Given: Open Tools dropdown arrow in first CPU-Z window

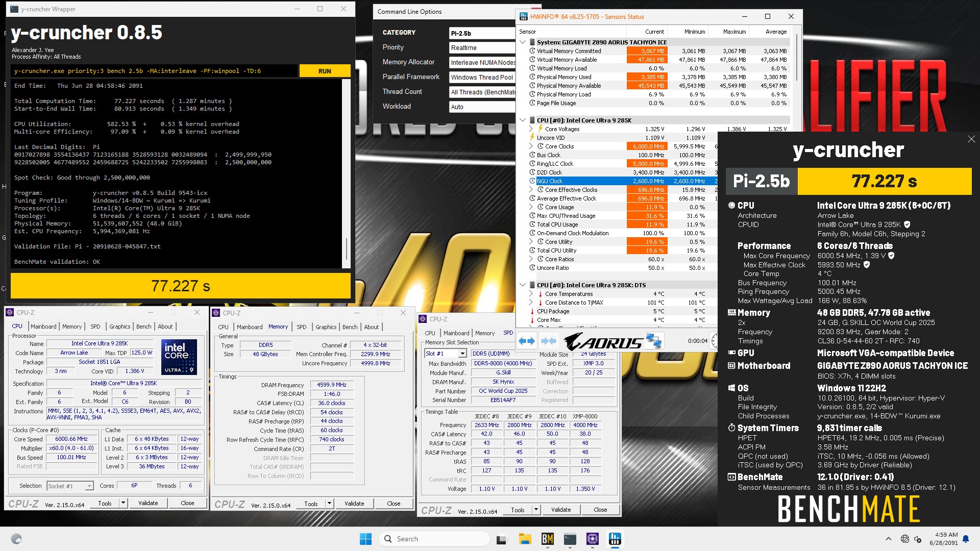Looking at the screenshot, I should click(123, 503).
